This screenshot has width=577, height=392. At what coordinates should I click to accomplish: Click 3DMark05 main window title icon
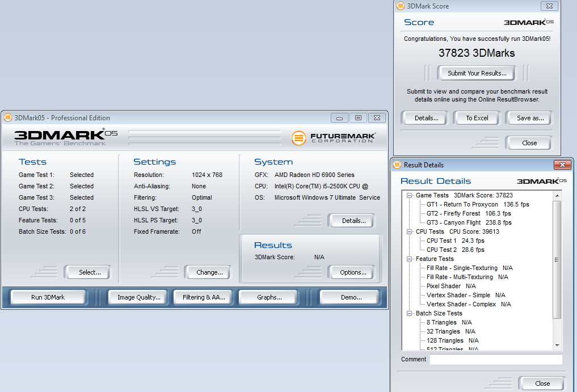point(8,118)
